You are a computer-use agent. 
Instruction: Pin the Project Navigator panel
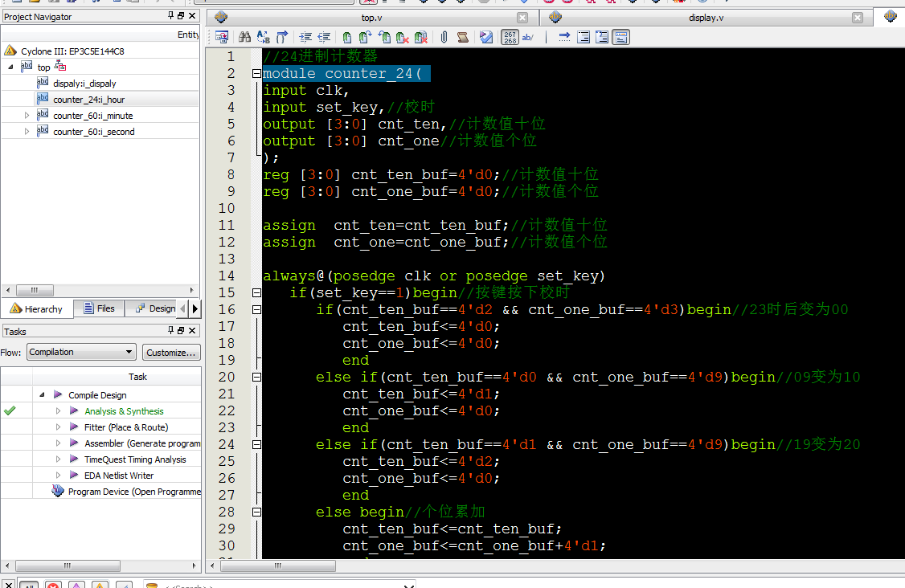coord(171,15)
